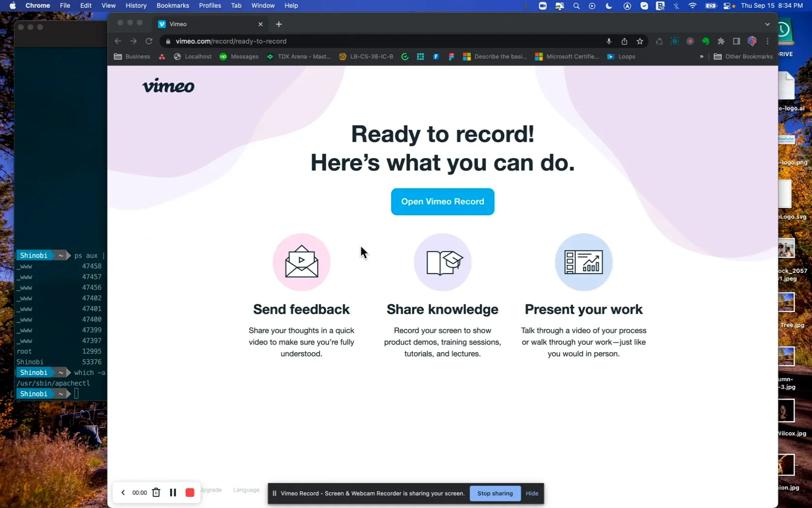Open the TDX Arena bookmark
The image size is (812, 508).
299,57
